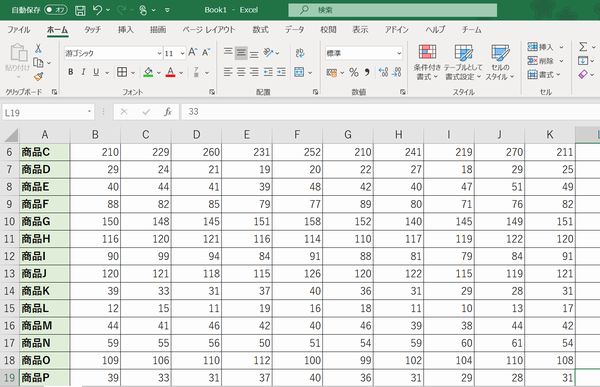Viewport: 600px width, 387px height.
Task: Toggle top vertical alignment
Action: tap(228, 53)
